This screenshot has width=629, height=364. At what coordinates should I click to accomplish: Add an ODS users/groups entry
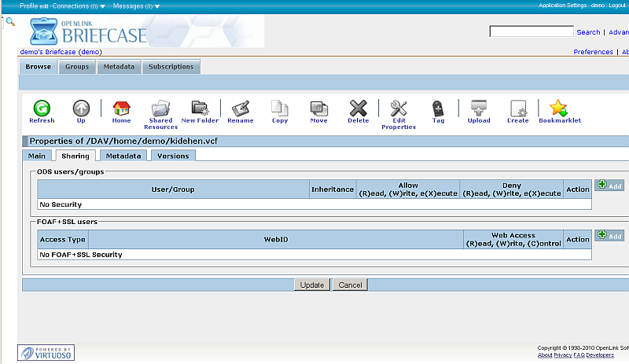[x=609, y=185]
